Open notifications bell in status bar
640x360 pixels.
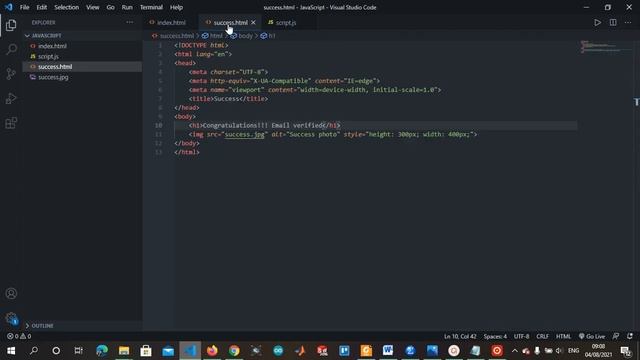click(x=630, y=336)
